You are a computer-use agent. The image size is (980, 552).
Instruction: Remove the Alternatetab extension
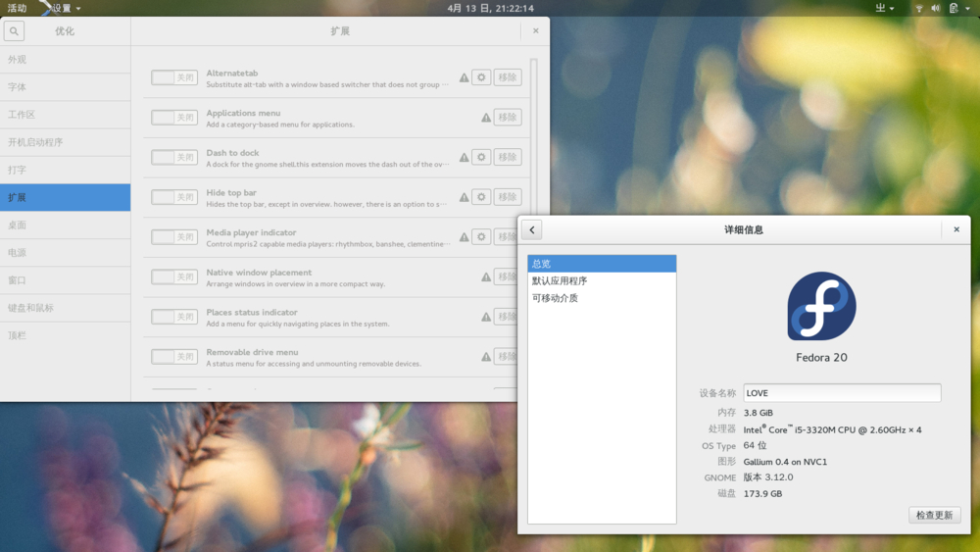pos(508,77)
